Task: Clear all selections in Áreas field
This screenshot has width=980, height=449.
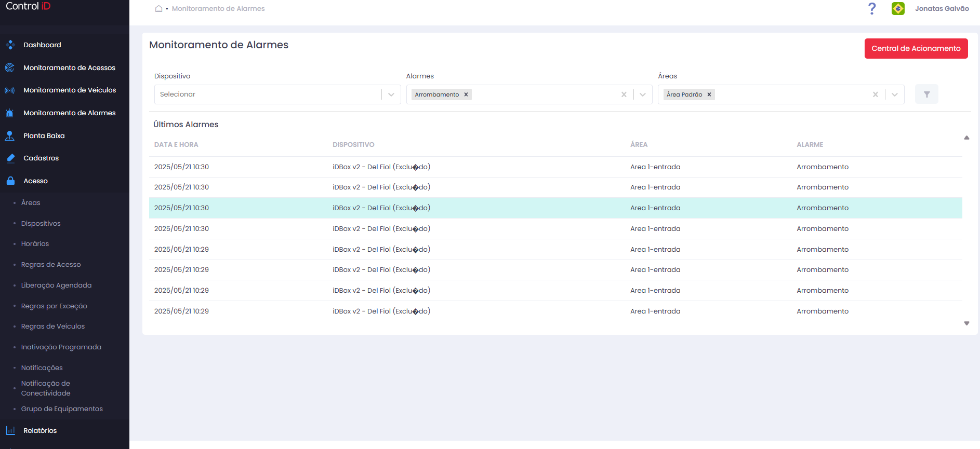Action: (x=875, y=94)
